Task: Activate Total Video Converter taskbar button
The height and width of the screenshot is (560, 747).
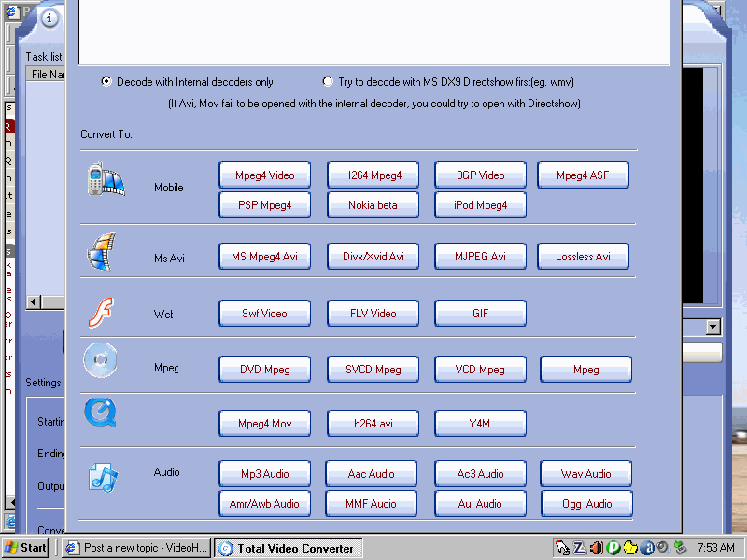Action: 289,548
